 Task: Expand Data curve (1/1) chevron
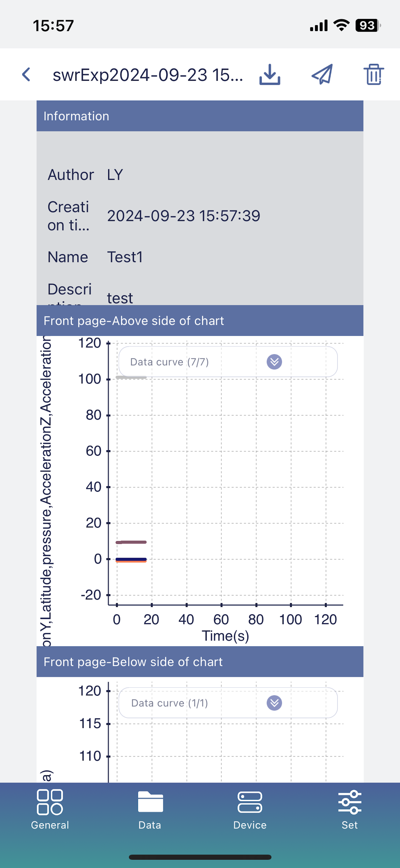point(274,703)
